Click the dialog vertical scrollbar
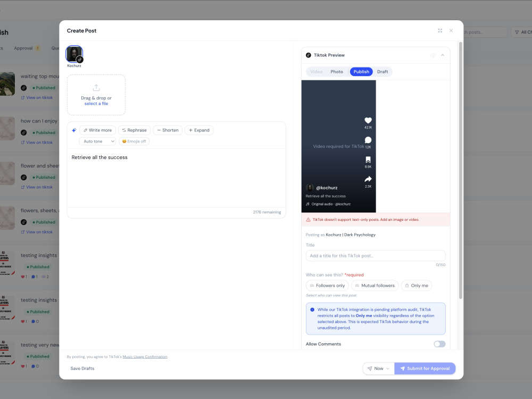The height and width of the screenshot is (399, 532). tap(460, 170)
